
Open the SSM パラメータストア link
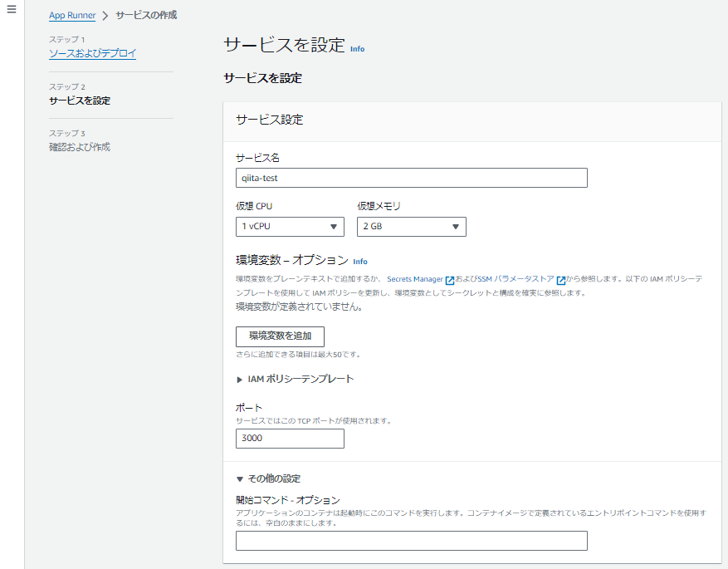tap(515, 279)
